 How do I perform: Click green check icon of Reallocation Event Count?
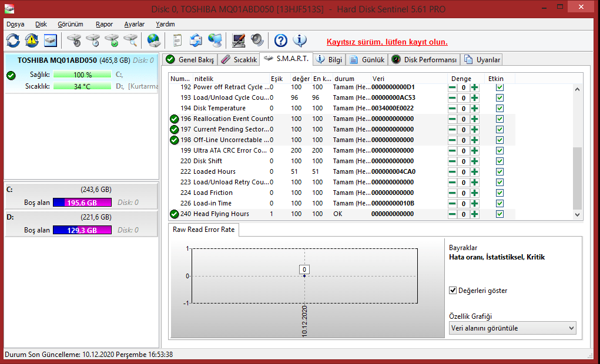(x=174, y=119)
